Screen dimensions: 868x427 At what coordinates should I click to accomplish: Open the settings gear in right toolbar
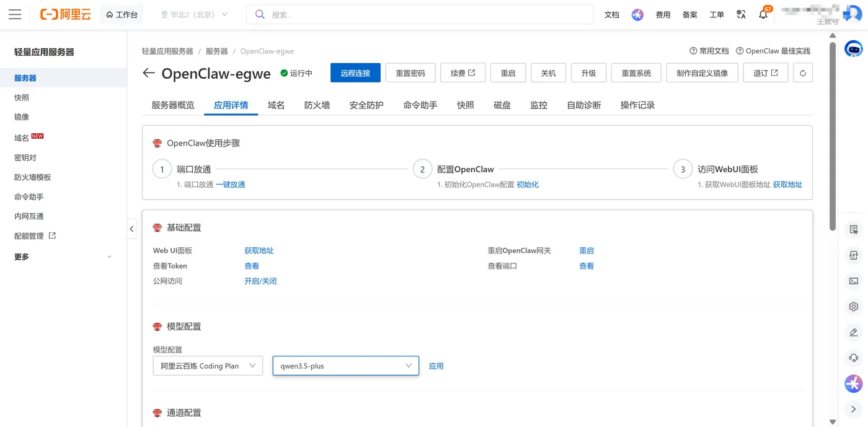(854, 307)
